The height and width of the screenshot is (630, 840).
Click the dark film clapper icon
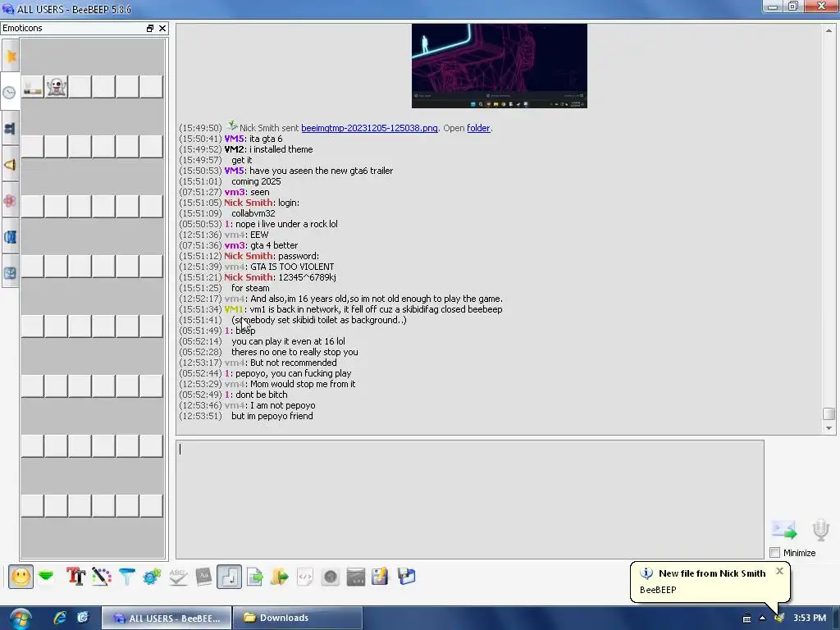pyautogui.click(x=356, y=577)
